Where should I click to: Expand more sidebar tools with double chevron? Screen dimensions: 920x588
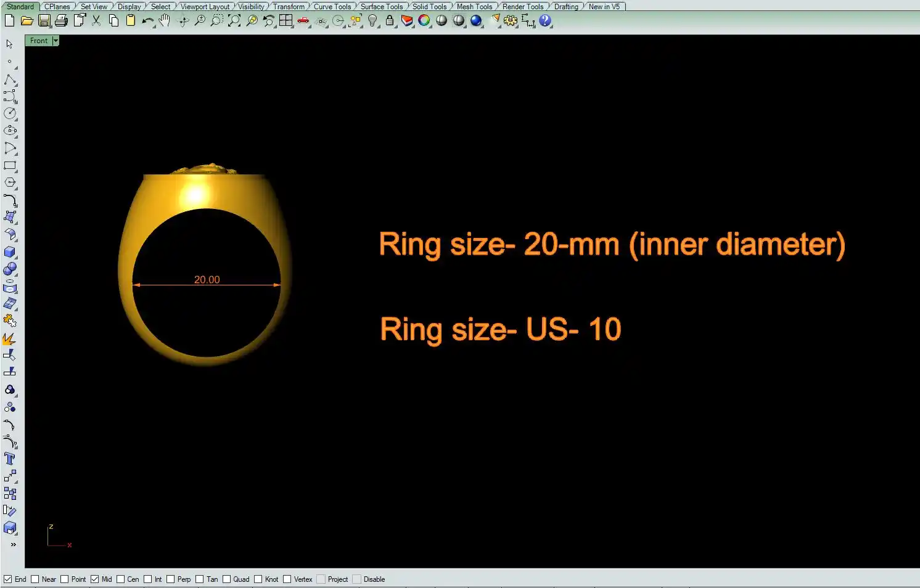coord(13,545)
